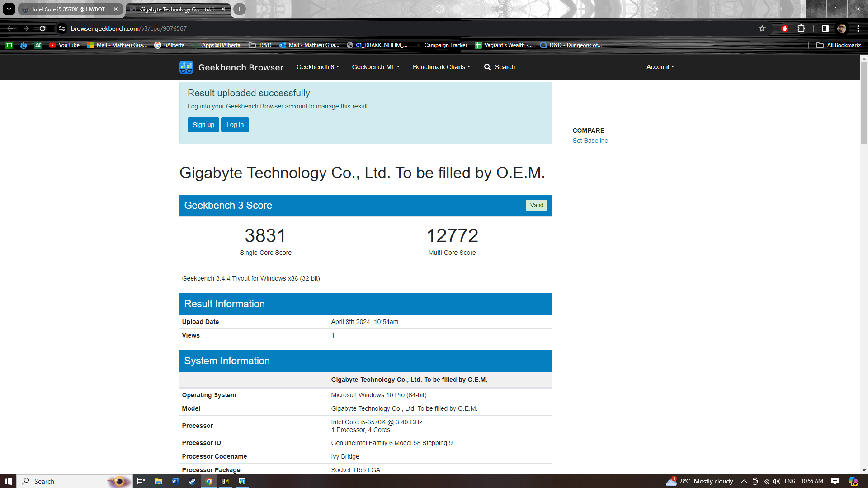Open the Chrome profile avatar
868x488 pixels.
842,28
